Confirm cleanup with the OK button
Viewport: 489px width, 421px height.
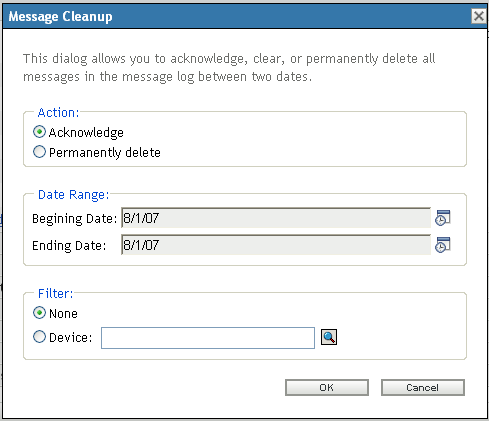click(327, 387)
